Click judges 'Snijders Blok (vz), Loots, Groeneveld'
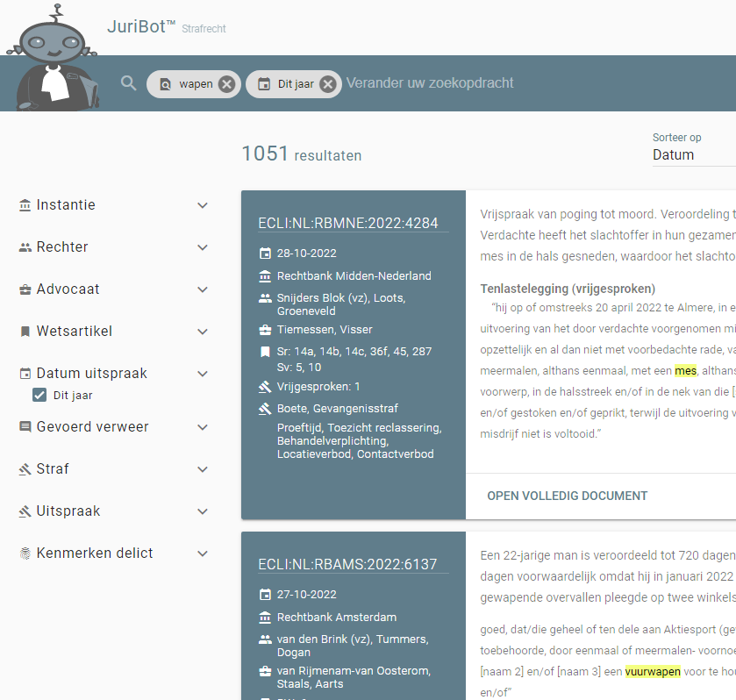Viewport: 736px width, 700px height. [x=341, y=304]
